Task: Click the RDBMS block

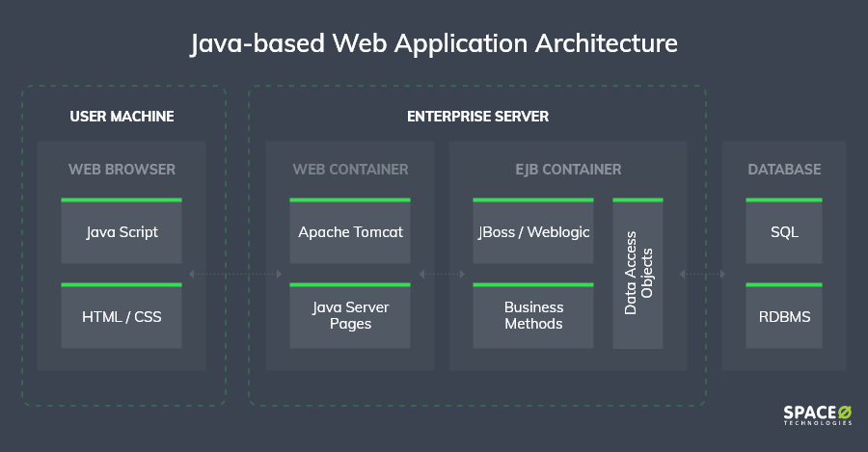Action: 784,316
